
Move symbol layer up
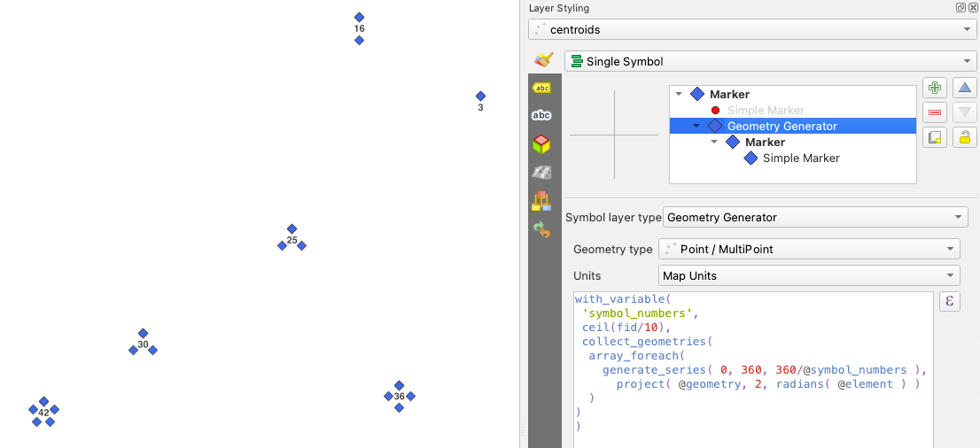(965, 87)
